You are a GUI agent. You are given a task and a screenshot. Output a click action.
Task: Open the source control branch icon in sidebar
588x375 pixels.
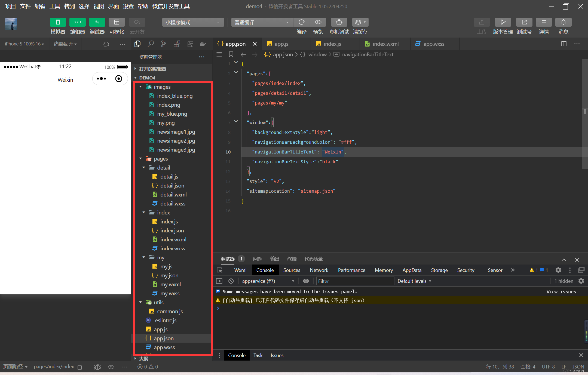click(164, 44)
